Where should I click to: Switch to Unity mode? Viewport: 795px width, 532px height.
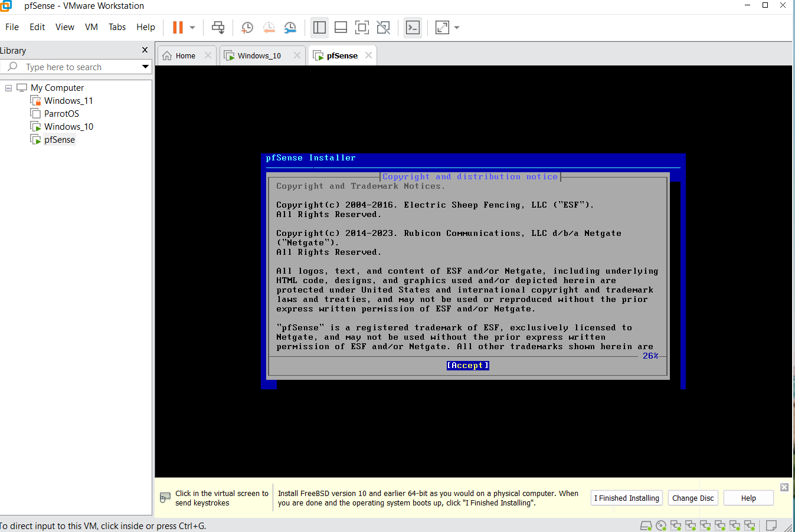coord(384,27)
